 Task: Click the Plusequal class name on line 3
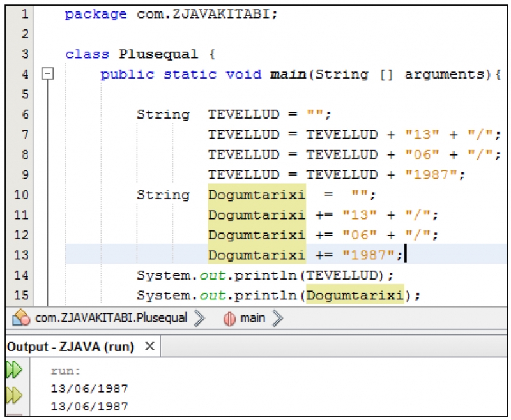pyautogui.click(x=158, y=54)
